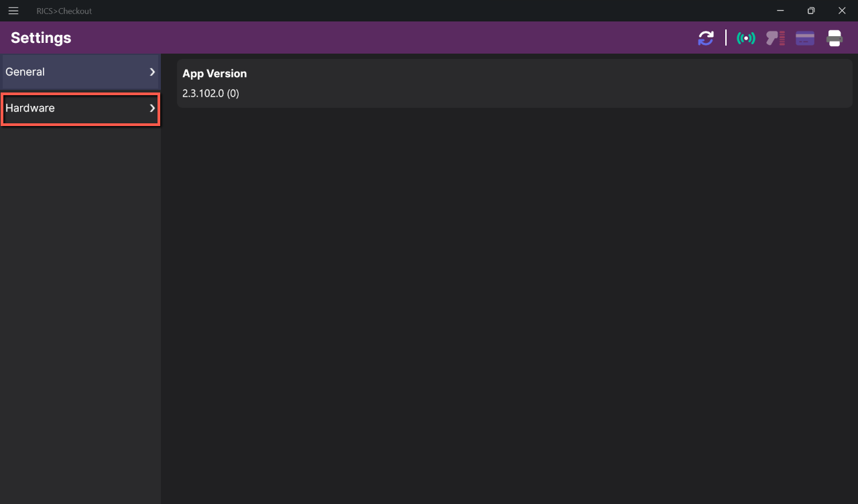The width and height of the screenshot is (858, 504).
Task: Click the sync refresh arrows icon
Action: (706, 38)
